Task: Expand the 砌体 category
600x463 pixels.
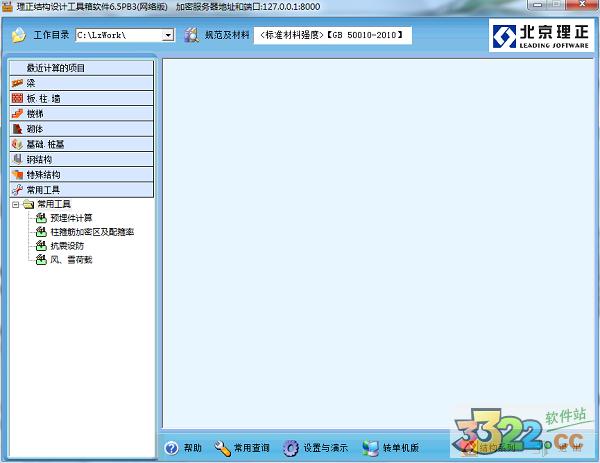Action: pos(82,129)
